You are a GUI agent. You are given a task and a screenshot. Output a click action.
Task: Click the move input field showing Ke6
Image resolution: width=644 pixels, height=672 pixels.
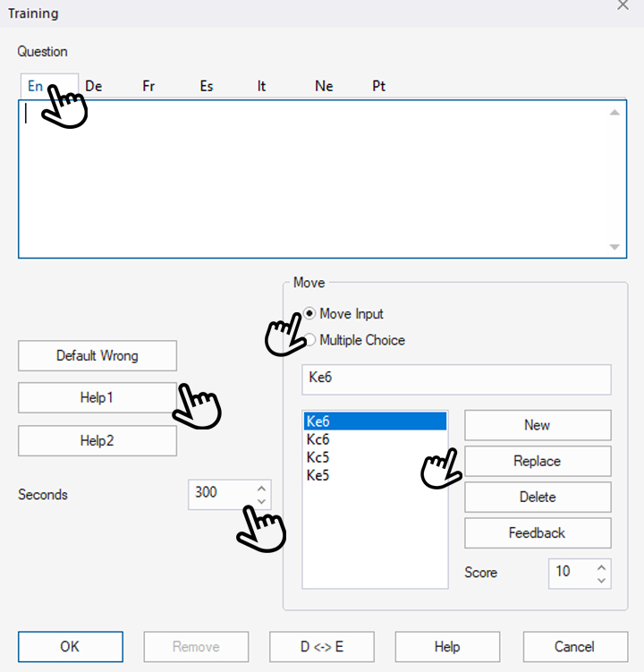tap(456, 379)
